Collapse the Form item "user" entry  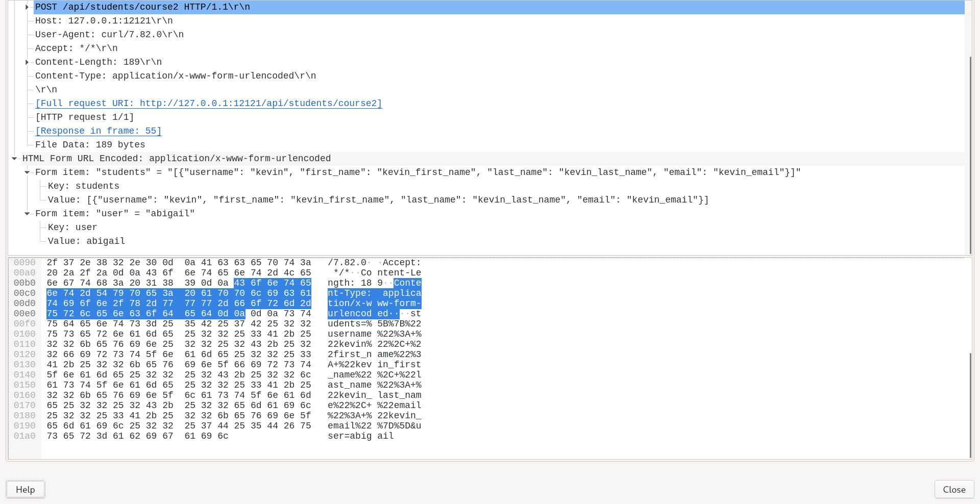pos(27,214)
